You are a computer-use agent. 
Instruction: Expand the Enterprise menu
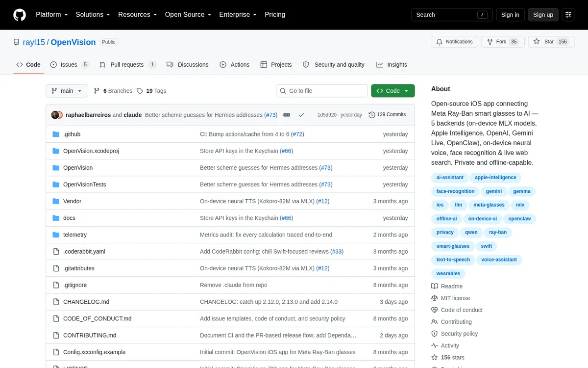[x=238, y=15]
